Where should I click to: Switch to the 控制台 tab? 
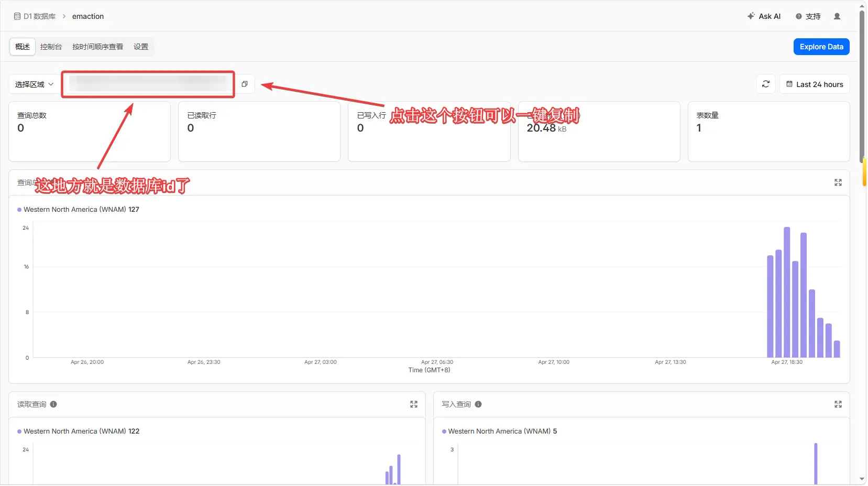(51, 47)
